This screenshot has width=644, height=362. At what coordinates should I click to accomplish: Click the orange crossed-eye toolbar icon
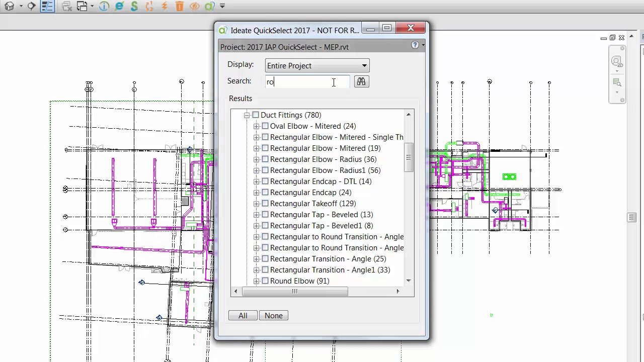click(x=195, y=7)
